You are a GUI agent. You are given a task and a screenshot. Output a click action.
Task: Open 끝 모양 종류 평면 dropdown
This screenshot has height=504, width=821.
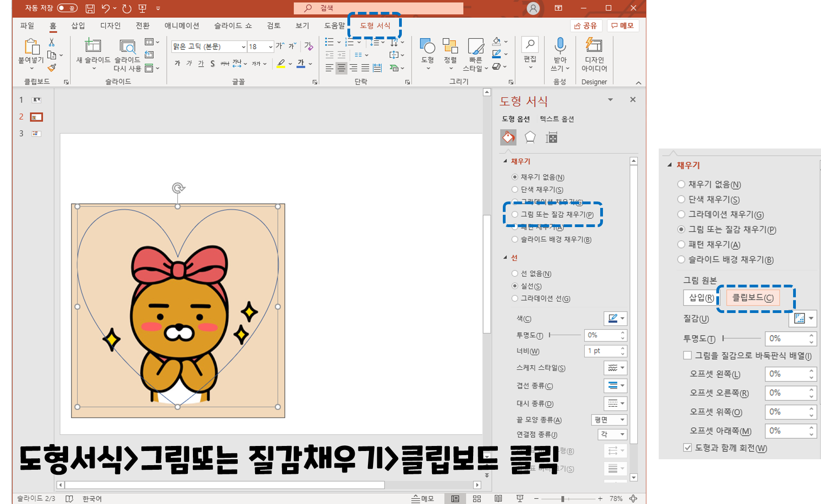(x=609, y=420)
